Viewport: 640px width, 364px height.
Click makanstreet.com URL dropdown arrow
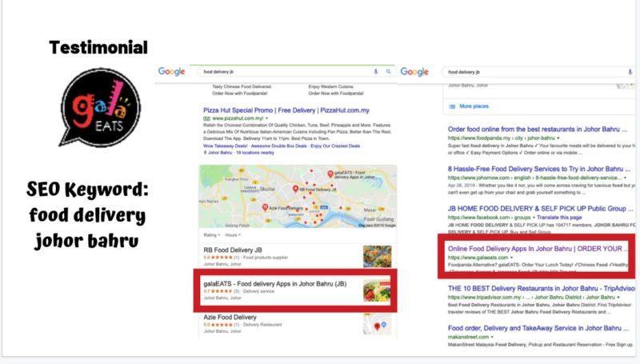(x=492, y=337)
